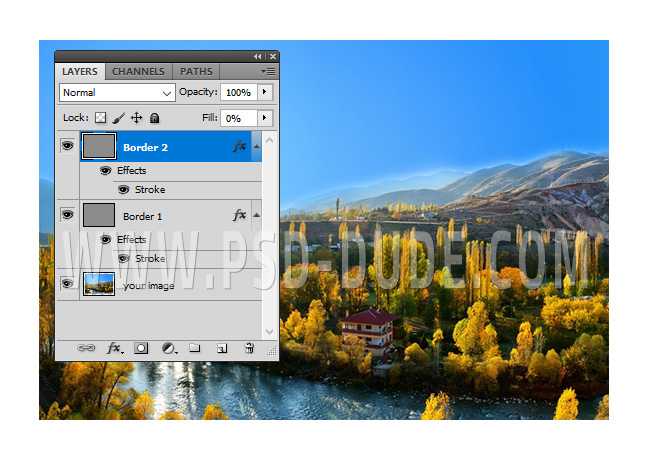Add a layer mask
This screenshot has width=650, height=460.
[141, 348]
